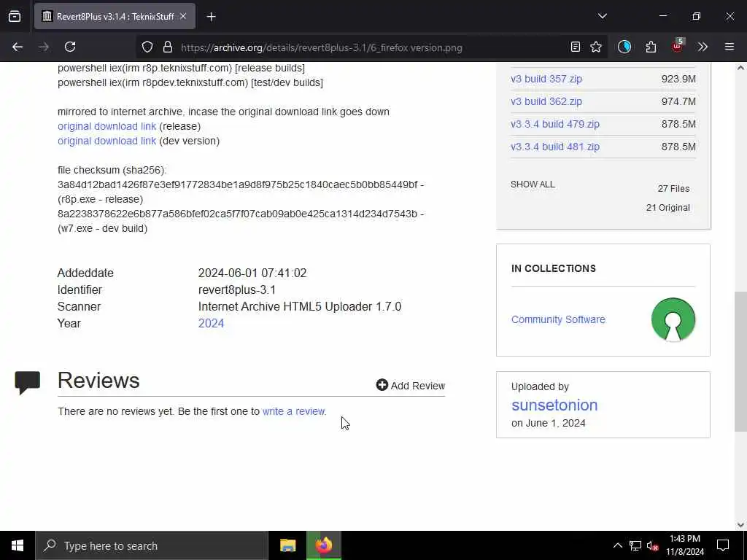Open the List all tabs chevron
Viewport: 747px width, 560px height.
click(602, 16)
